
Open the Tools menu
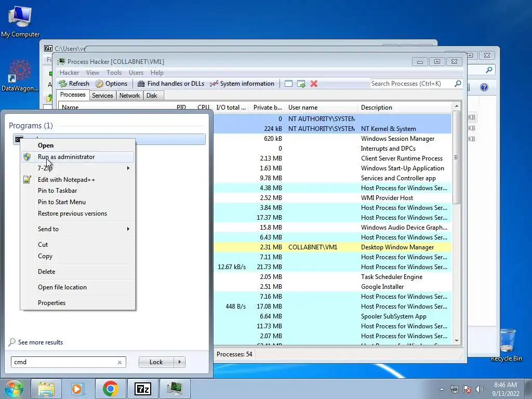(114, 73)
